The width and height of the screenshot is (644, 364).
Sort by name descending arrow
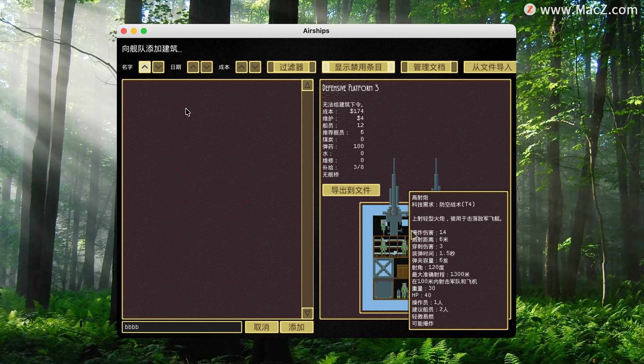158,67
